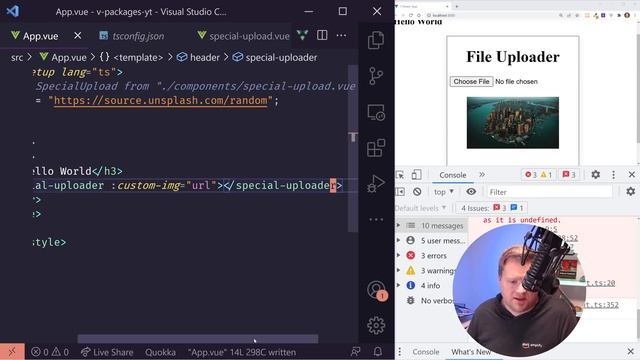Open DevTools settings gear
This screenshot has height=360, width=640.
(x=596, y=175)
